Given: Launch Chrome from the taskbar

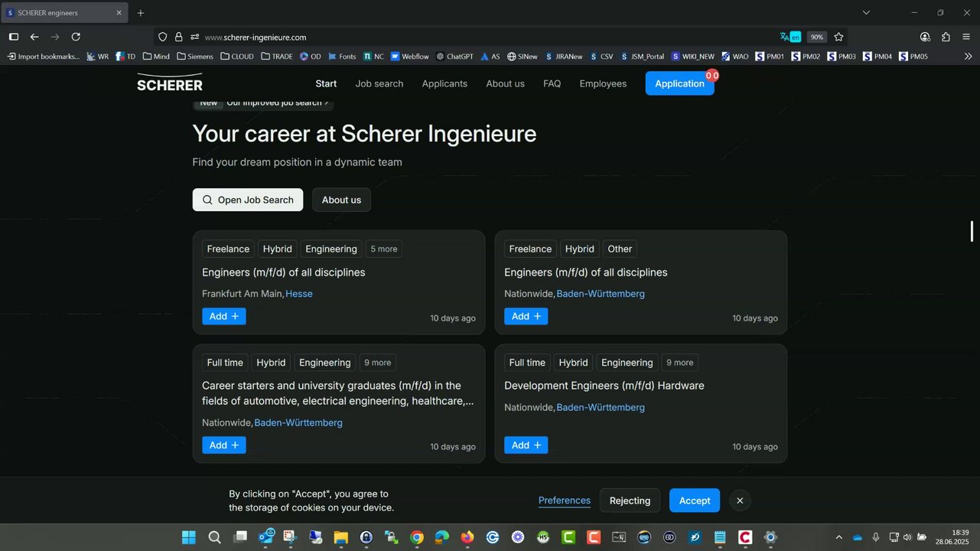Looking at the screenshot, I should click(x=416, y=537).
